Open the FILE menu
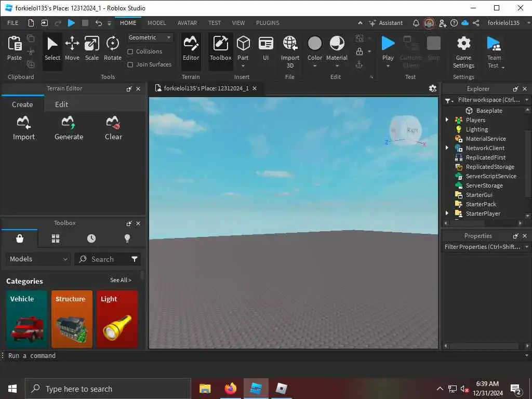Viewport: 532px width, 399px height. coord(13,23)
